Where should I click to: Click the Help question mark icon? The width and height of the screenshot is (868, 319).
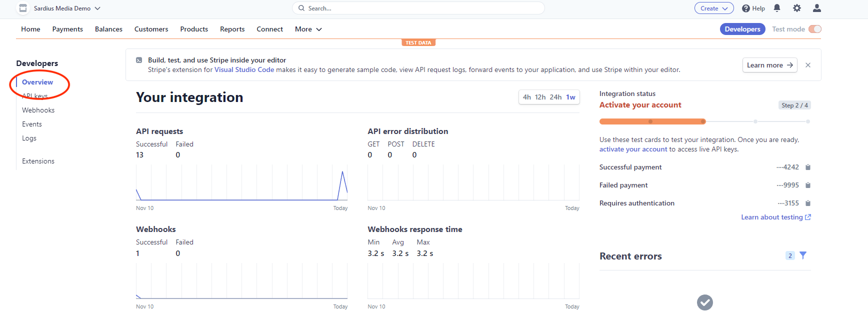click(746, 8)
